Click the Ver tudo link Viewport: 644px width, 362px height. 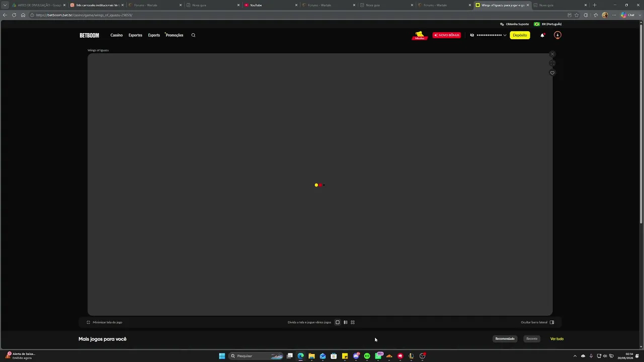tap(557, 339)
